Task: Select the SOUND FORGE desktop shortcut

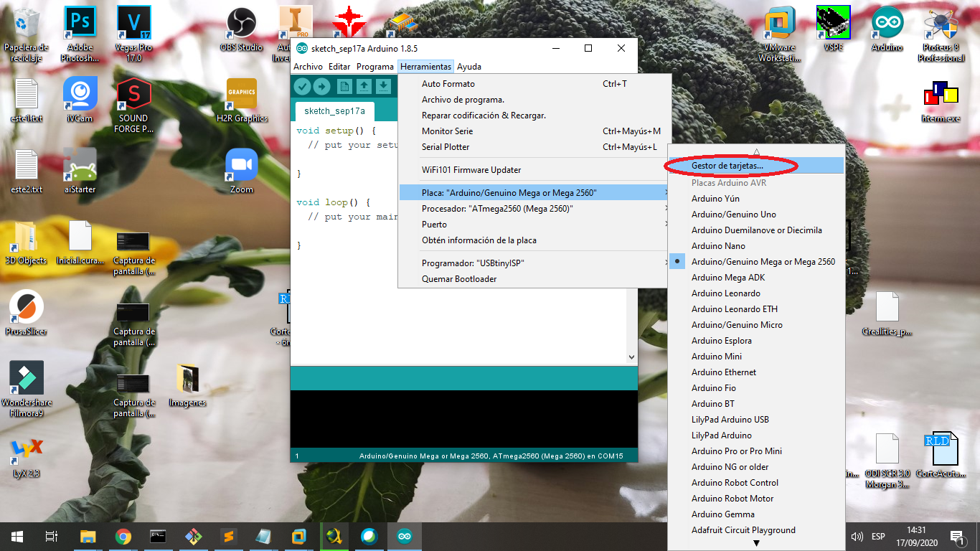Action: point(134,106)
